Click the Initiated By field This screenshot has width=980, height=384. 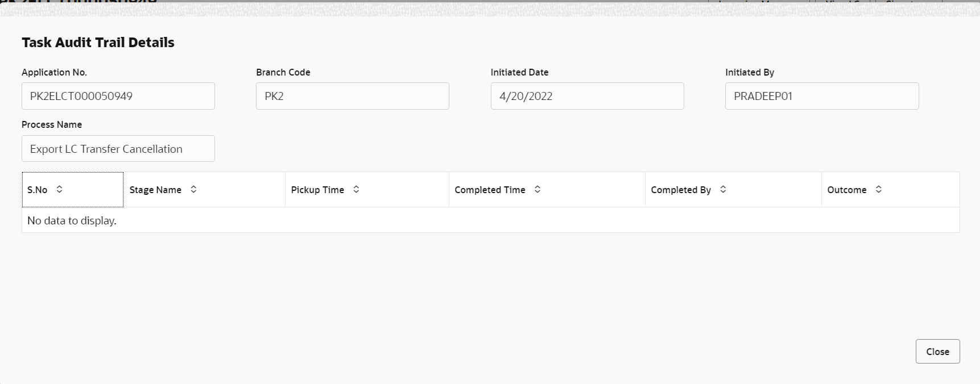tap(822, 96)
